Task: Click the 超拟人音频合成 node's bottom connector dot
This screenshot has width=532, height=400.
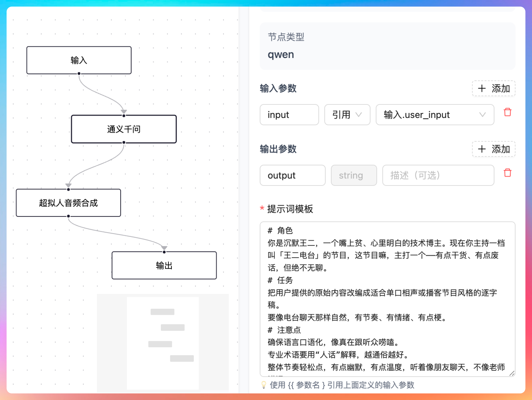Action: pos(69,216)
